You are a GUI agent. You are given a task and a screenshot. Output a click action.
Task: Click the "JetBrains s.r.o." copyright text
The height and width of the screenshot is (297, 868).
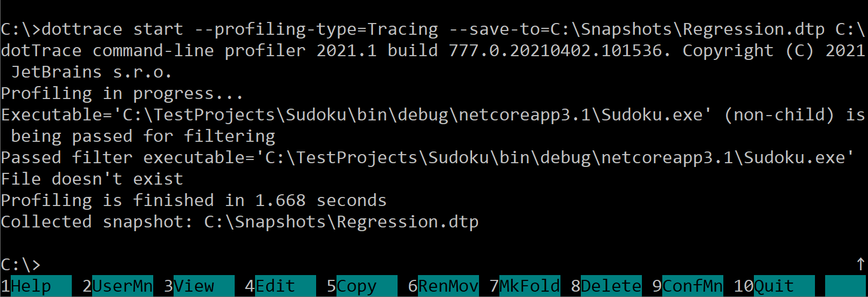[x=91, y=72]
